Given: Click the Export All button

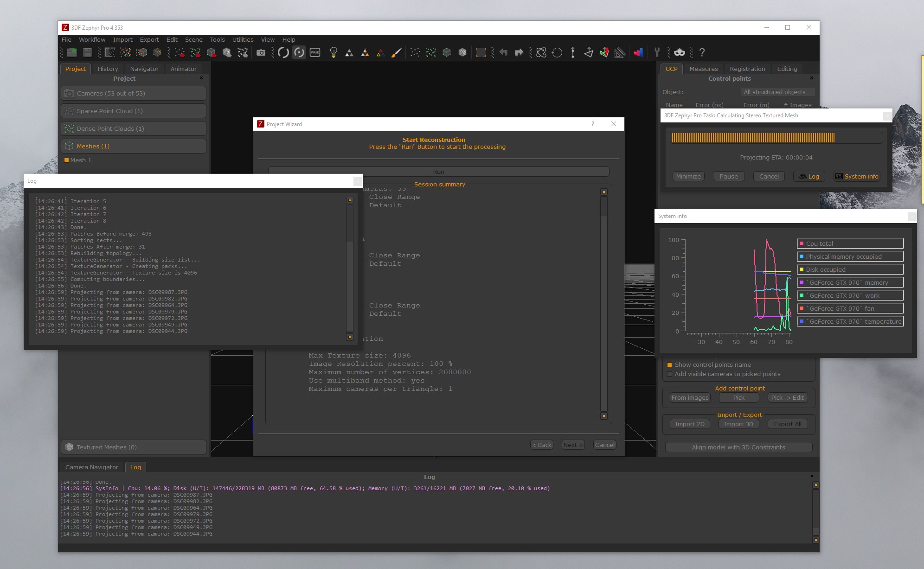Looking at the screenshot, I should coord(787,424).
